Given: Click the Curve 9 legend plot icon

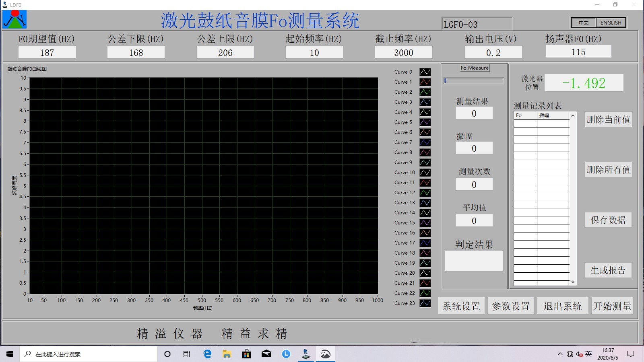Looking at the screenshot, I should coord(425,162).
